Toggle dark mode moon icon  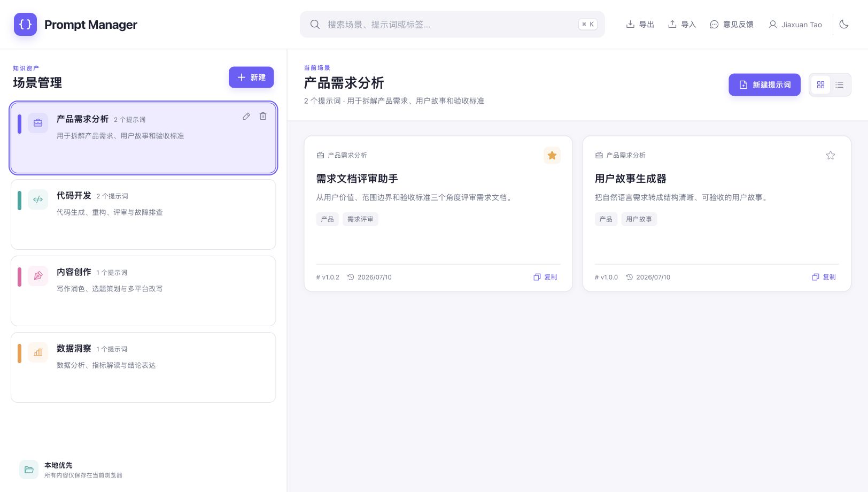[844, 24]
